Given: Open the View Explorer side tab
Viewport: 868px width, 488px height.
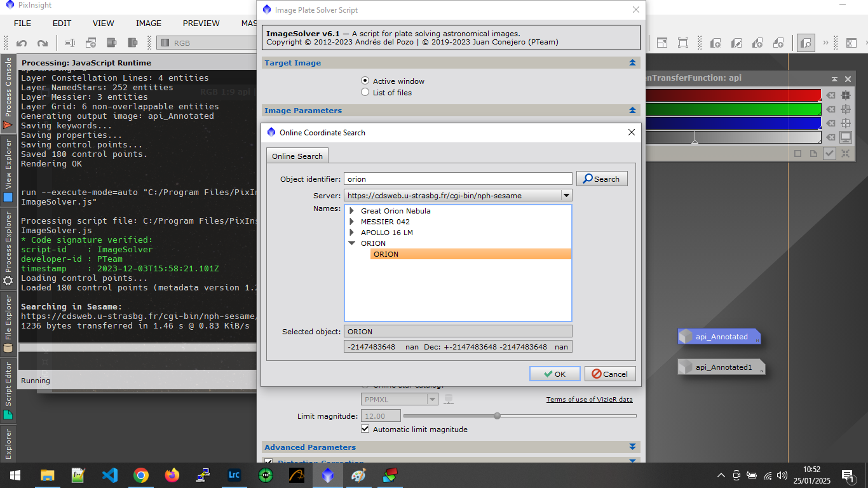Looking at the screenshot, I should [8, 170].
